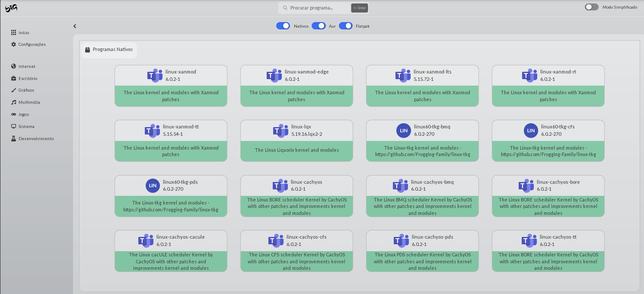Open the linux-cachyos-cacule description panel
Screen dimensions: 644x294
click(x=171, y=261)
